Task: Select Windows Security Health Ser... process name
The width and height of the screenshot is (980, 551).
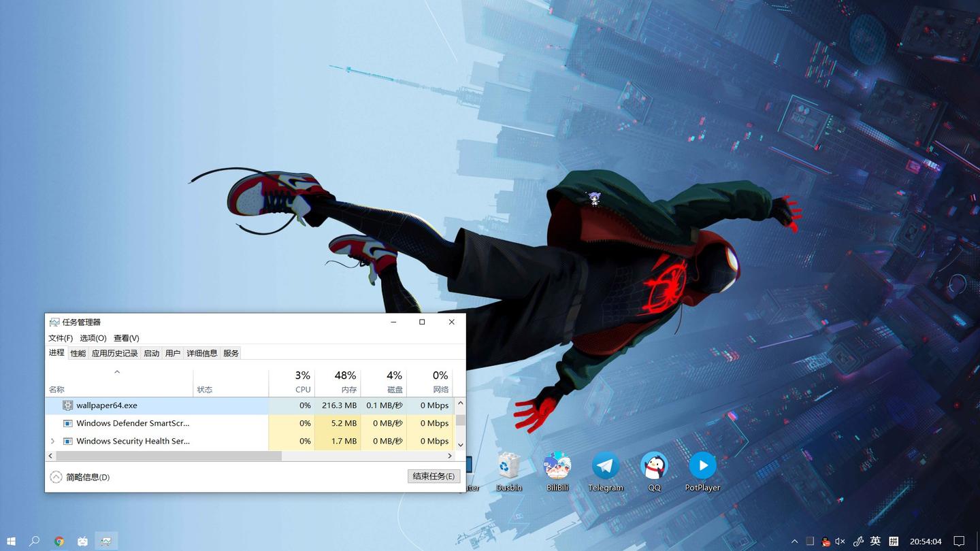Action: pos(133,441)
